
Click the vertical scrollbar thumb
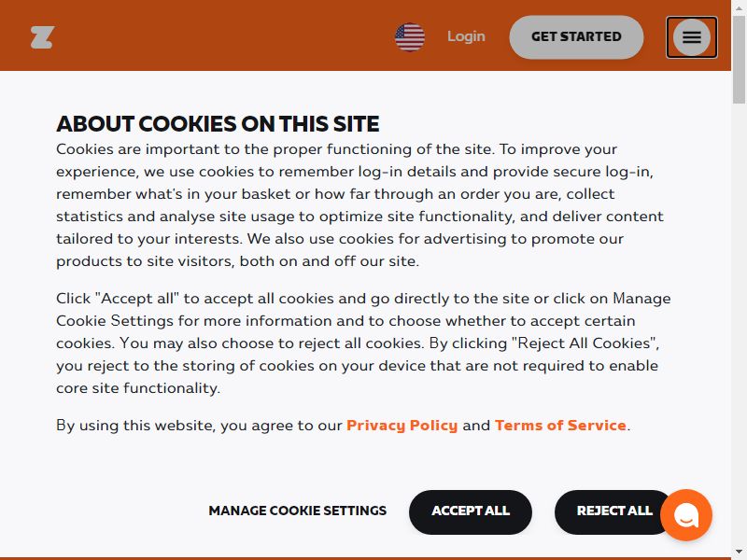click(739, 59)
